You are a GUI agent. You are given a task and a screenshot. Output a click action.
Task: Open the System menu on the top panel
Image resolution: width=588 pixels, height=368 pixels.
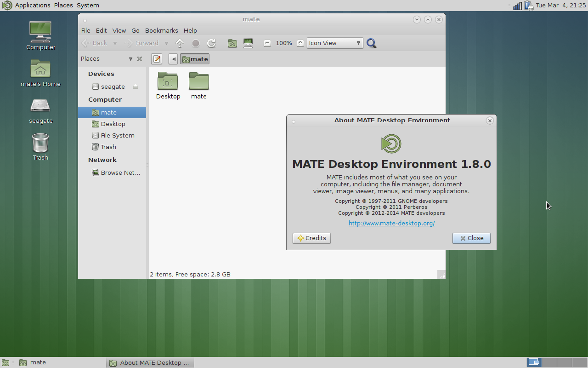click(87, 5)
